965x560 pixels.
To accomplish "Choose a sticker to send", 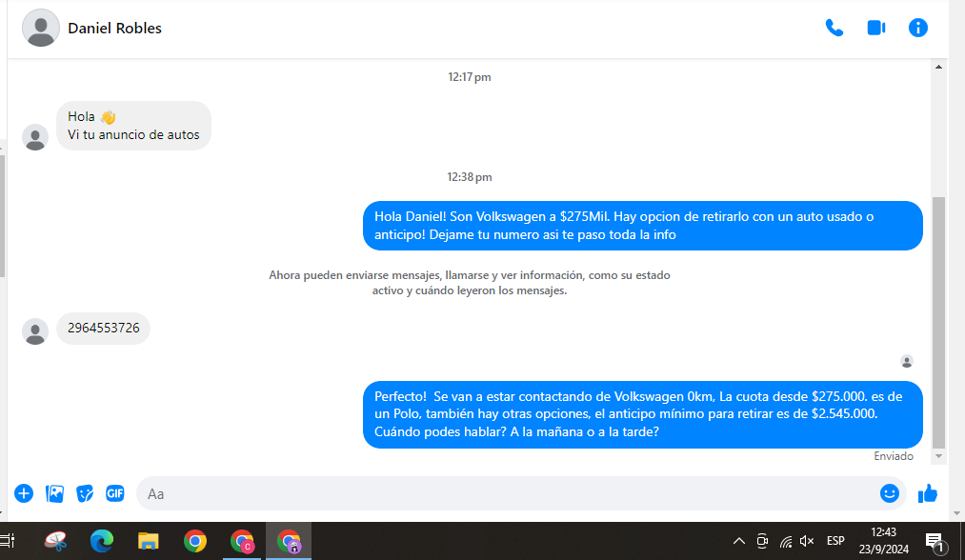I will [x=85, y=493].
